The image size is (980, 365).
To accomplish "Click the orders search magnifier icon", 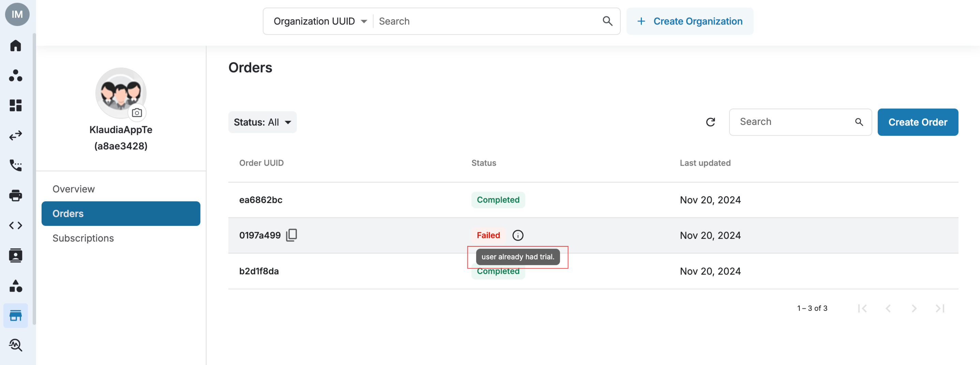I will coord(859,122).
